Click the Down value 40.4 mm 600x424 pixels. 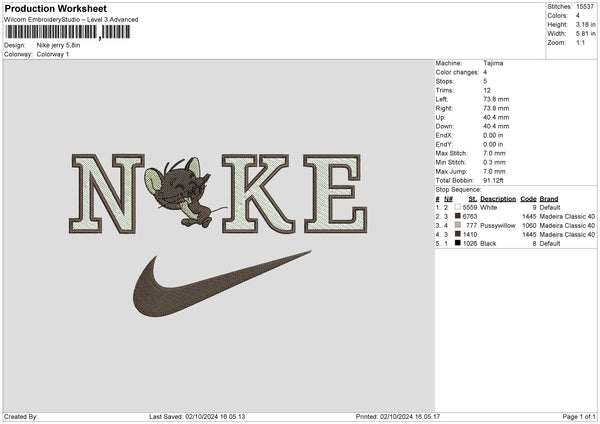click(x=496, y=126)
